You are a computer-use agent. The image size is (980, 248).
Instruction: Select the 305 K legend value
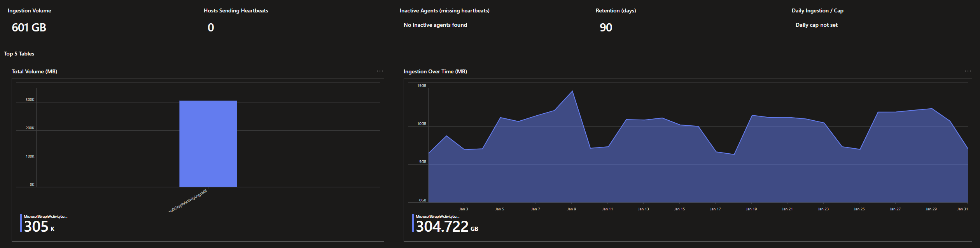[39, 226]
